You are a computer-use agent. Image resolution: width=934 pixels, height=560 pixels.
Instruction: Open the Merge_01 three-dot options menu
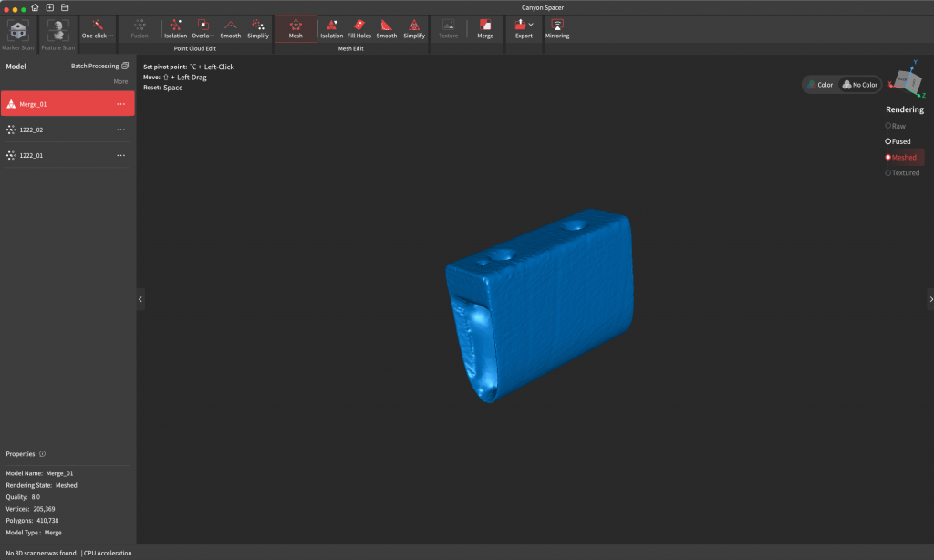pyautogui.click(x=120, y=104)
